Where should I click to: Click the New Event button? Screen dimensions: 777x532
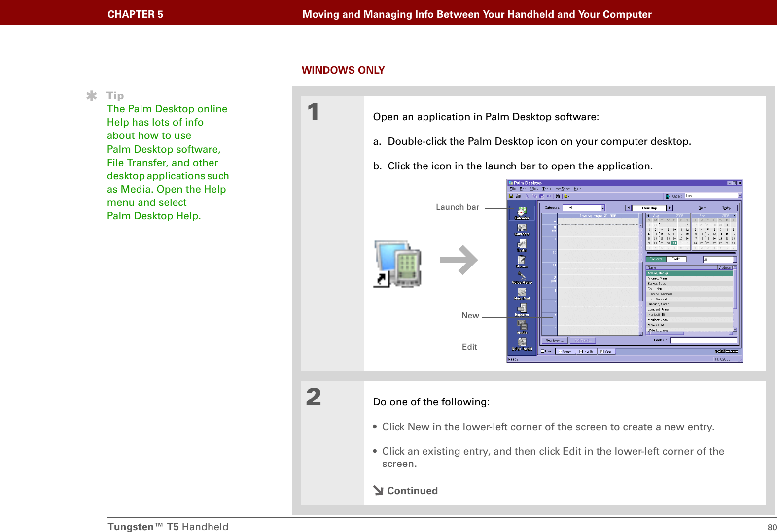[554, 340]
